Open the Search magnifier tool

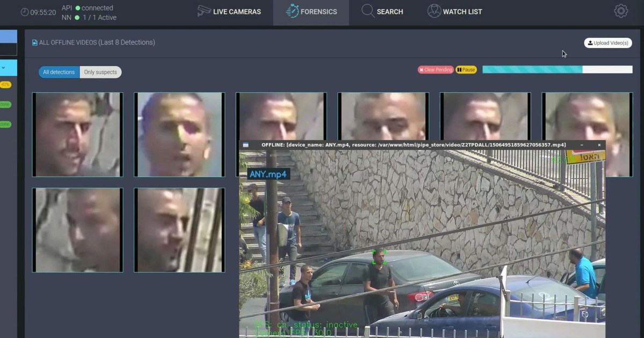point(368,11)
